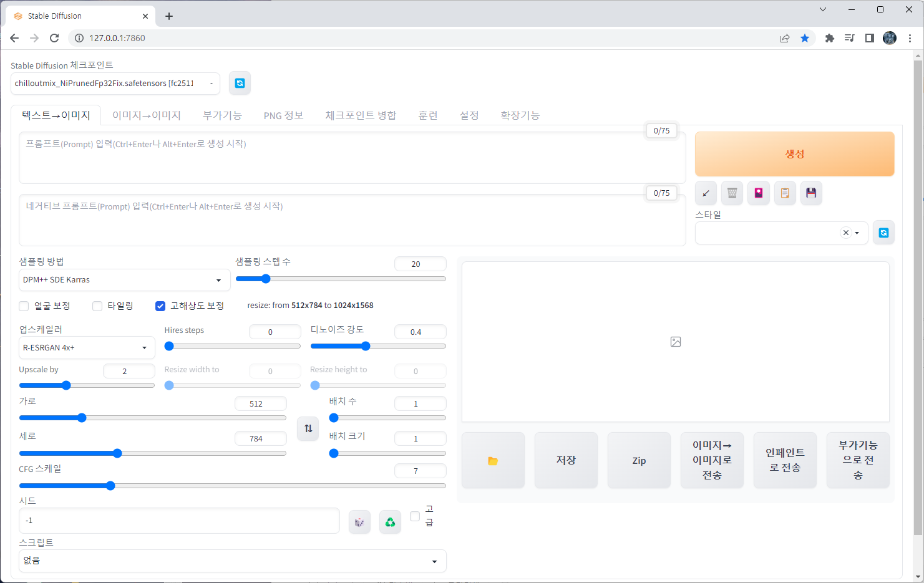Click the share page icon in address bar
The image size is (924, 583).
[785, 38]
